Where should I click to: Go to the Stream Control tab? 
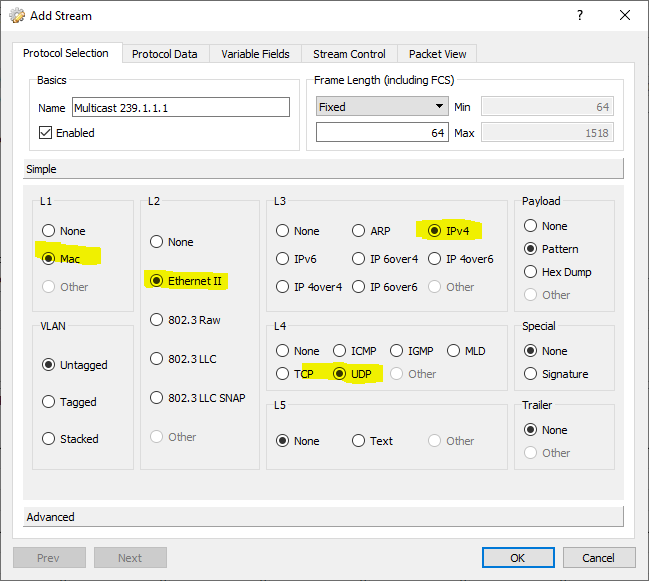tap(349, 54)
